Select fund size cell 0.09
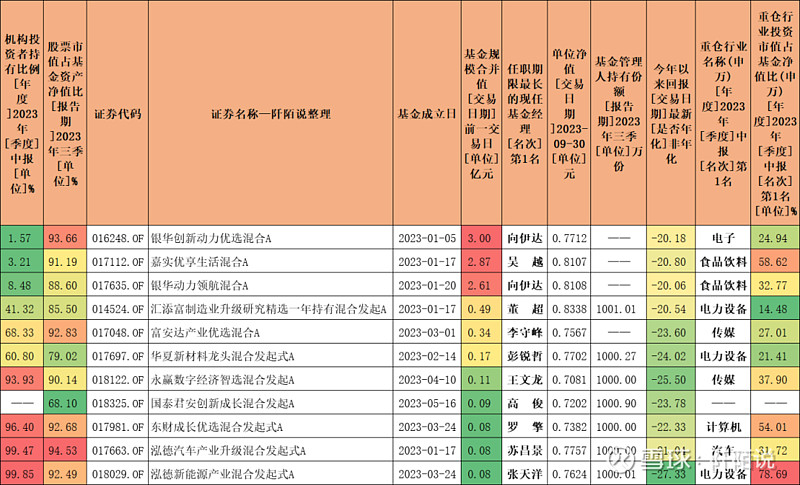This screenshot has height=485, width=800. 481,403
